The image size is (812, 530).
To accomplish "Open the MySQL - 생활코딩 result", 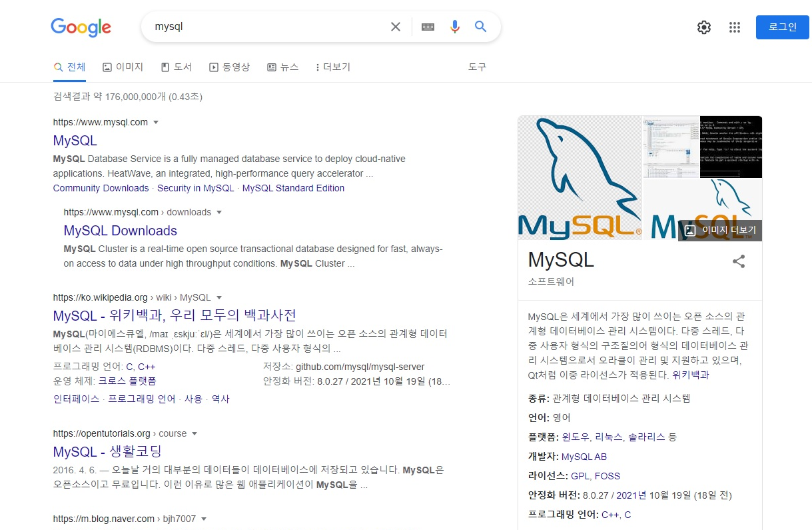I will (x=108, y=451).
